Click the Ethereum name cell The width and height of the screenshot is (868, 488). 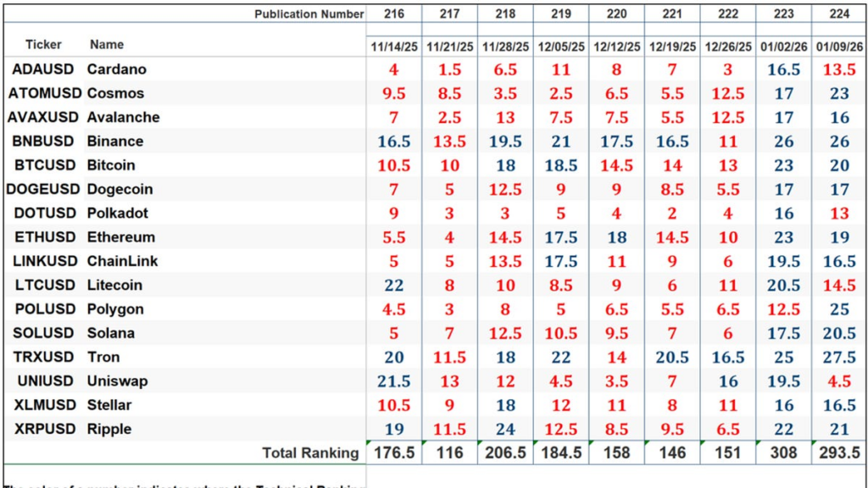click(120, 237)
